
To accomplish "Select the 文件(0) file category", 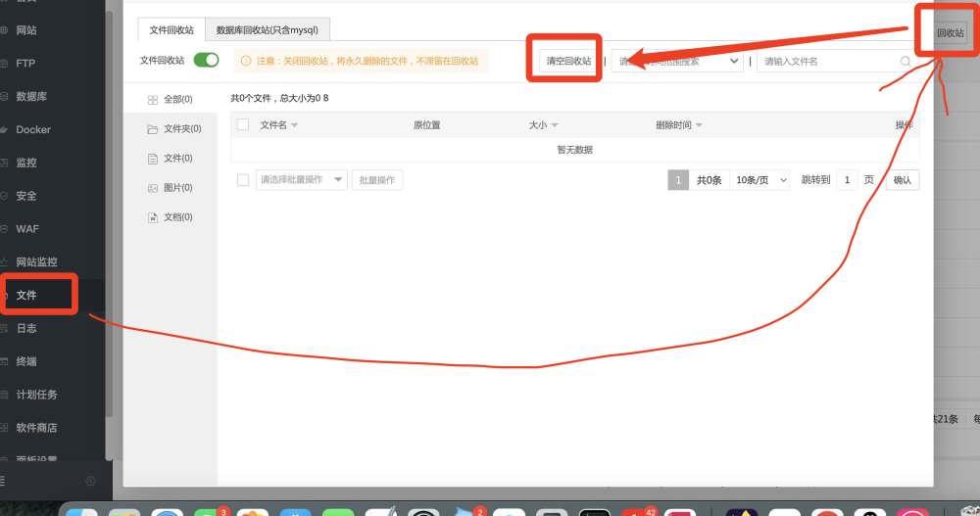I will coord(171,158).
